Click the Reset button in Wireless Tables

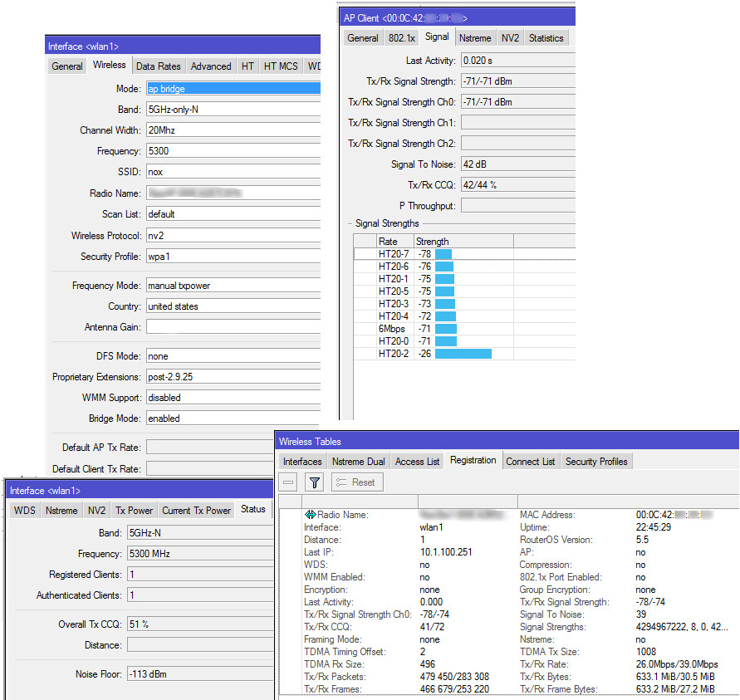pos(357,482)
